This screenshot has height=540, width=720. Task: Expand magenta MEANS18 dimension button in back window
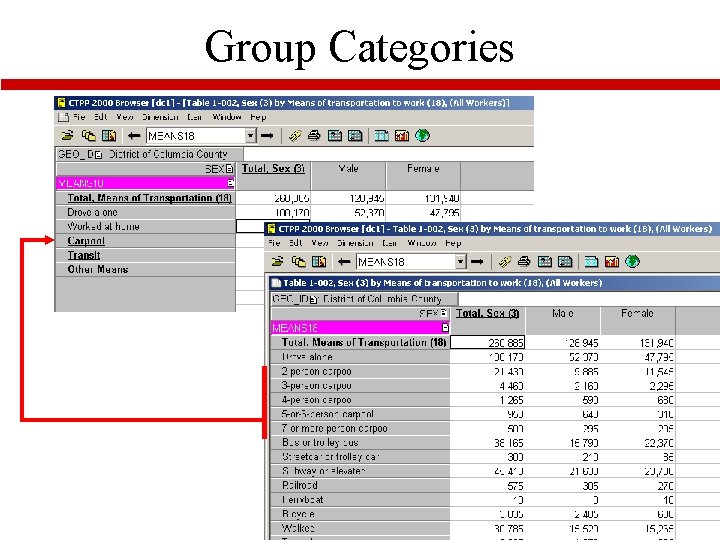click(x=231, y=183)
